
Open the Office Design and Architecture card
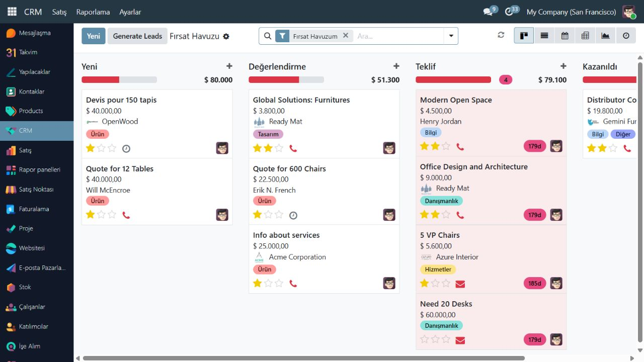coord(491,191)
